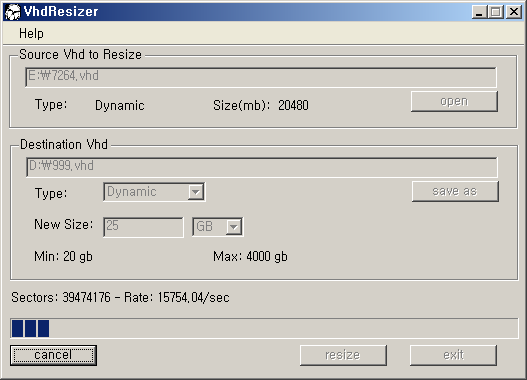Click the source Size(mb) value 20480
The image size is (527, 380).
click(293, 105)
